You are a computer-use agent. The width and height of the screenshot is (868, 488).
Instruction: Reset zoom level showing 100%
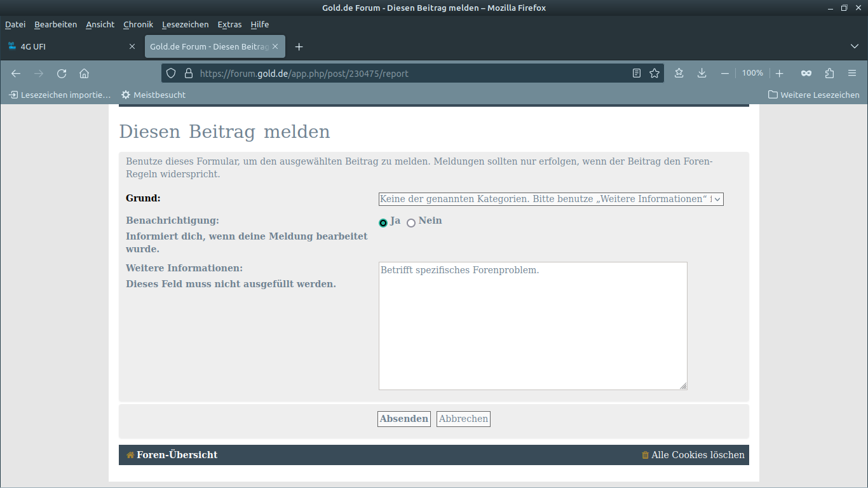click(752, 73)
